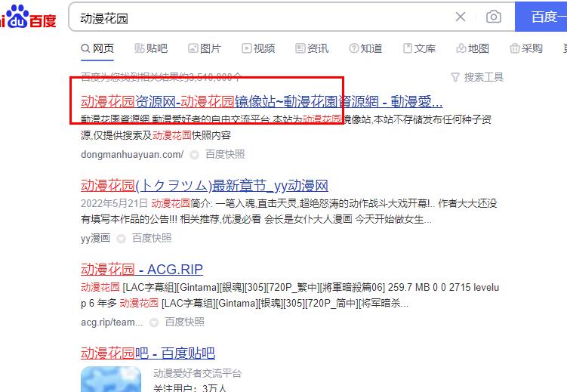Image resolution: width=567 pixels, height=392 pixels.
Task: Expand dropdown arrow beside dongmanhuayuan.com
Action: click(194, 155)
